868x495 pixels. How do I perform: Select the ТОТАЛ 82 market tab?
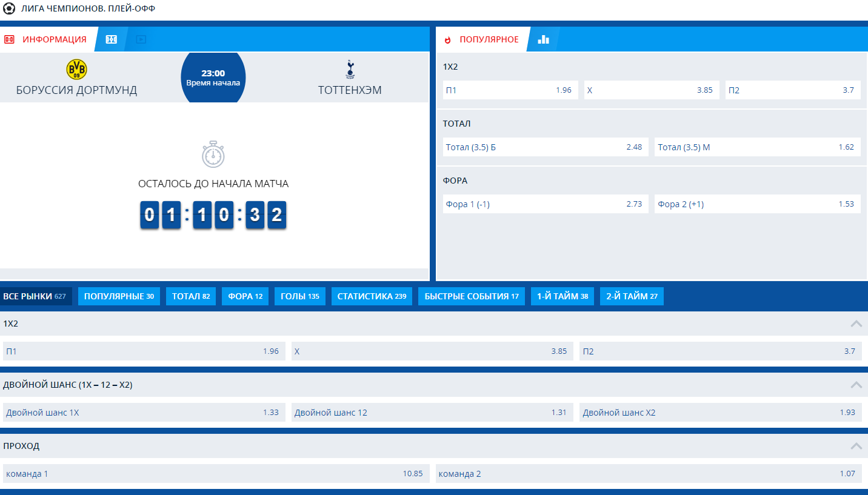(191, 296)
